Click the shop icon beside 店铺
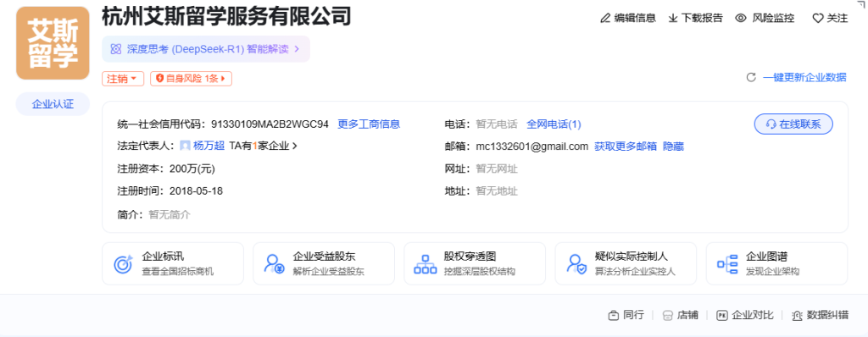Image resolution: width=868 pixels, height=337 pixels. click(x=668, y=316)
